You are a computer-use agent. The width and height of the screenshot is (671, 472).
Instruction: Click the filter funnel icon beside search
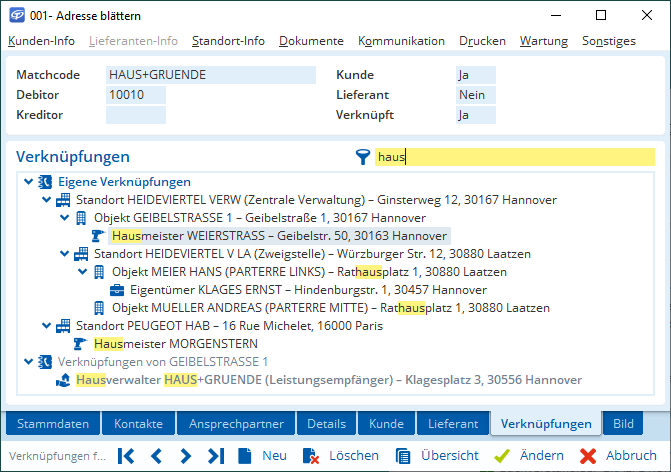pyautogui.click(x=362, y=157)
